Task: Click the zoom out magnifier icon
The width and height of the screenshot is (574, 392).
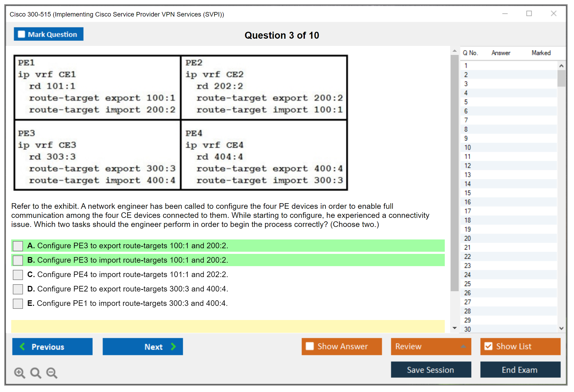Action: pyautogui.click(x=52, y=373)
